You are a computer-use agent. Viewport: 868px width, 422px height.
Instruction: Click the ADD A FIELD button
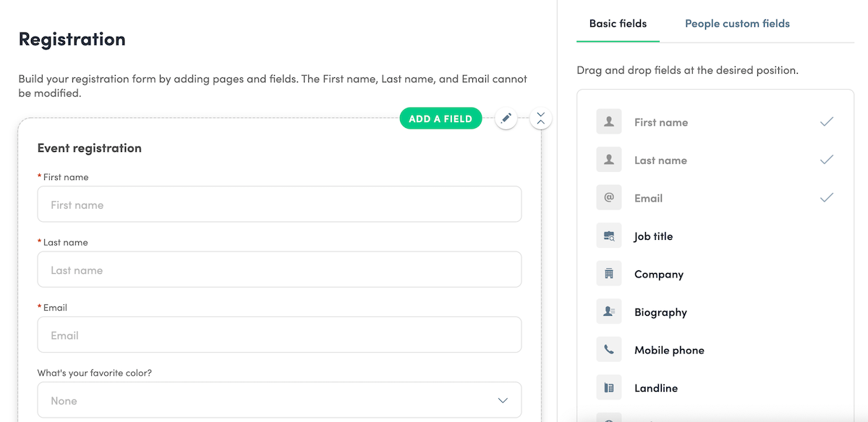(x=441, y=119)
